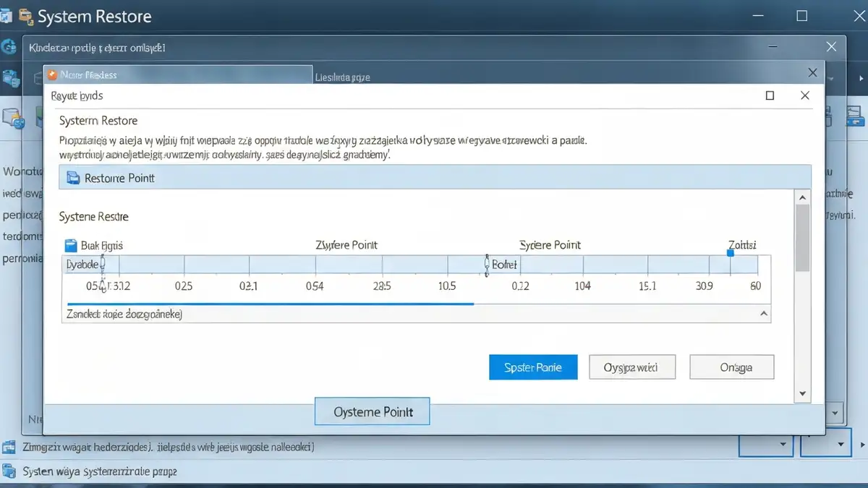Viewport: 868px width, 488px height.
Task: Click the Systene Restre heading text
Action: [94, 216]
